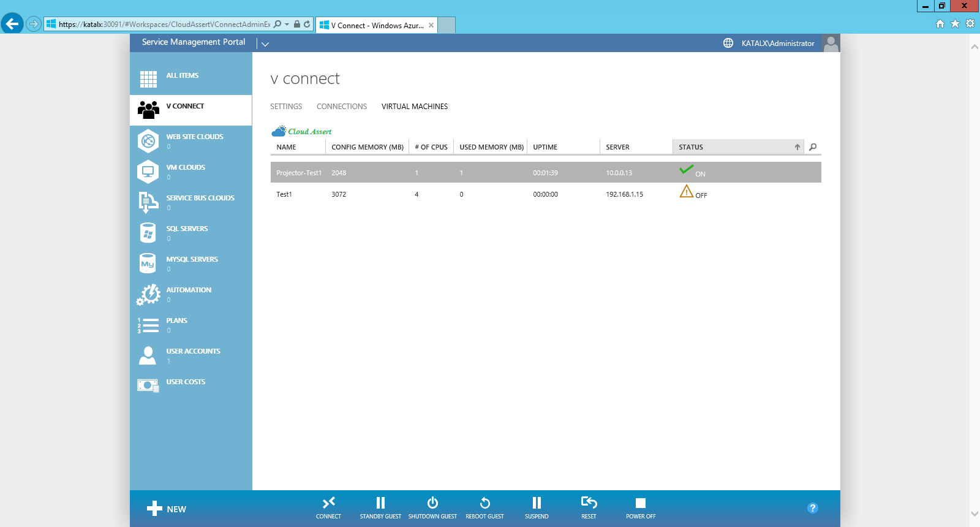Switch to the Connections tab
Image resolution: width=980 pixels, height=527 pixels.
coord(342,107)
